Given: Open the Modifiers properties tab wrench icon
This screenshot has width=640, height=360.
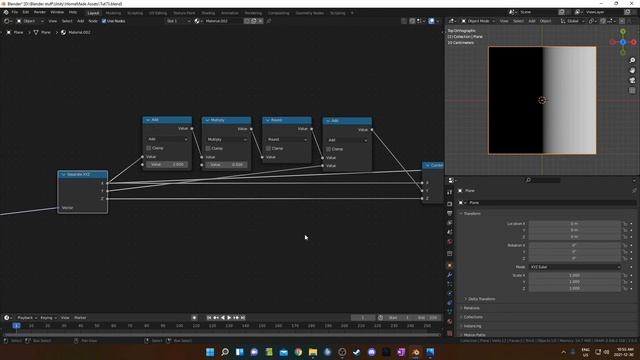Looking at the screenshot, I should point(450,275).
